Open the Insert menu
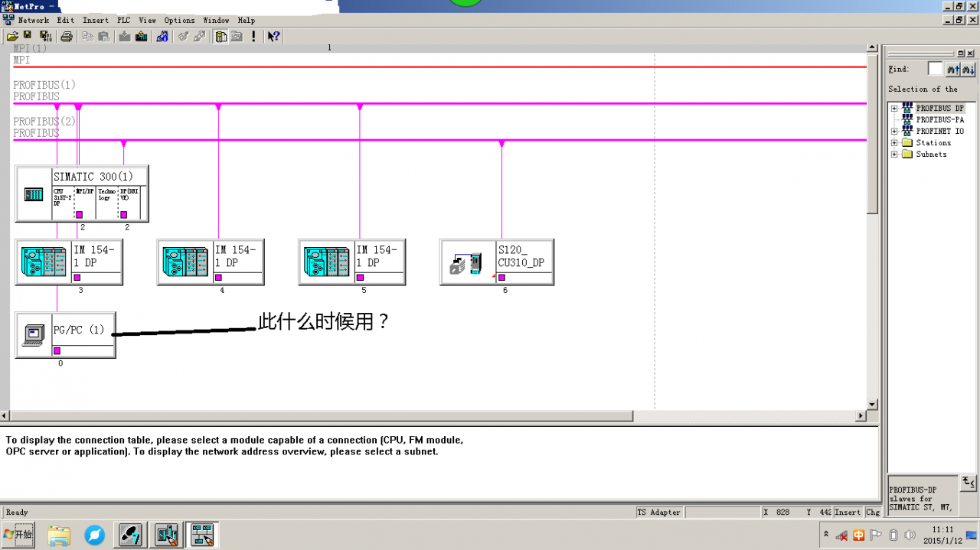 (x=96, y=21)
